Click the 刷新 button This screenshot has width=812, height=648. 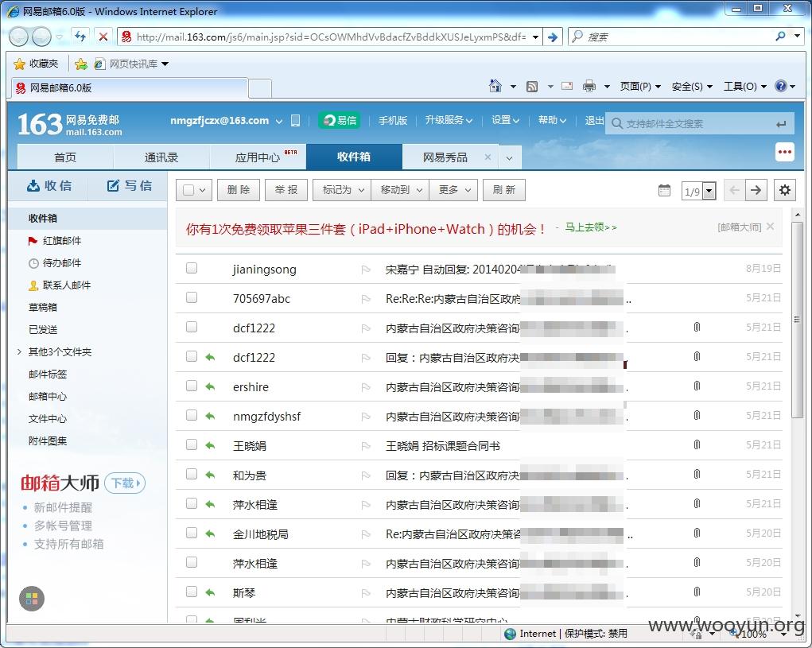pos(504,190)
